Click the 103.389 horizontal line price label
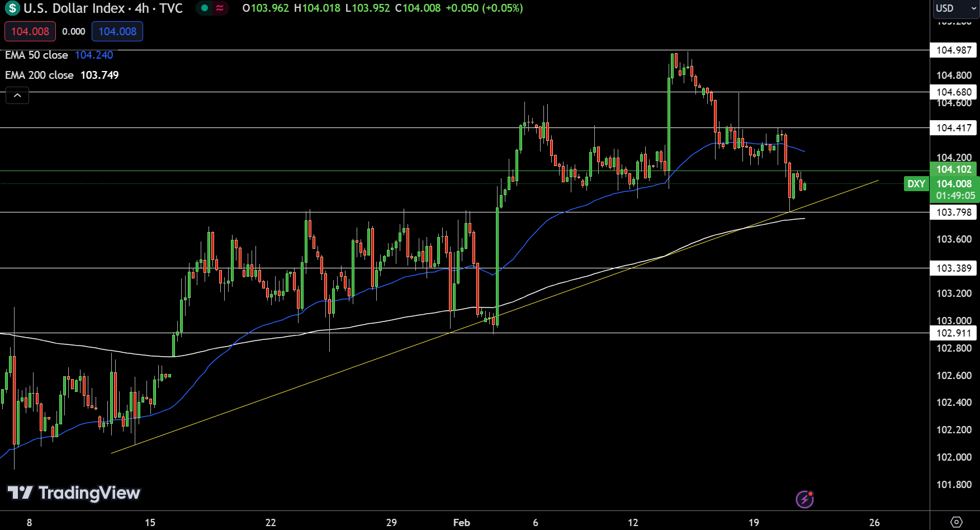 954,268
